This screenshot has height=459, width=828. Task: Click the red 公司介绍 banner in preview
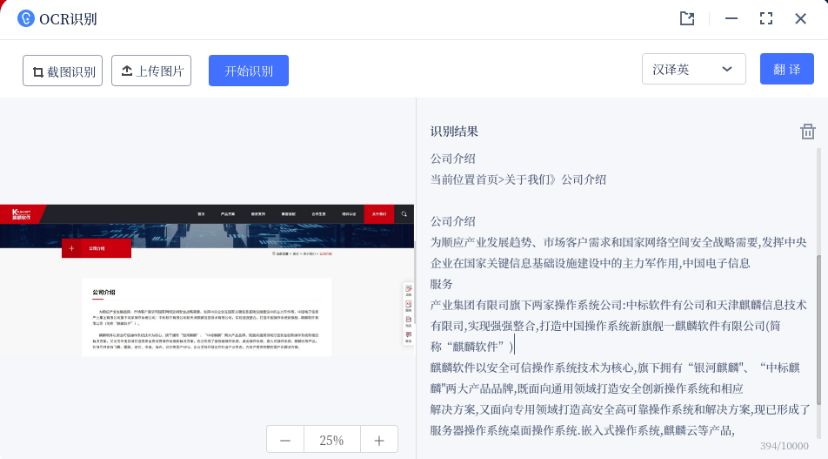96,248
